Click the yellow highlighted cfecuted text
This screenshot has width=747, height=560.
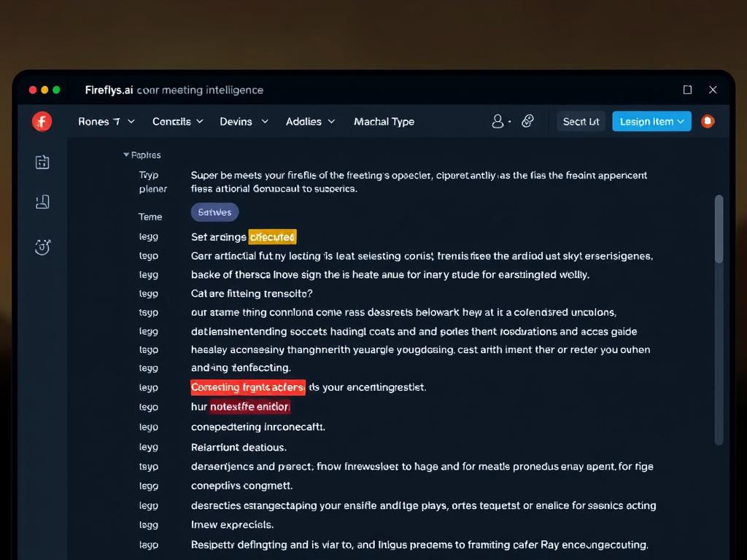coord(272,237)
